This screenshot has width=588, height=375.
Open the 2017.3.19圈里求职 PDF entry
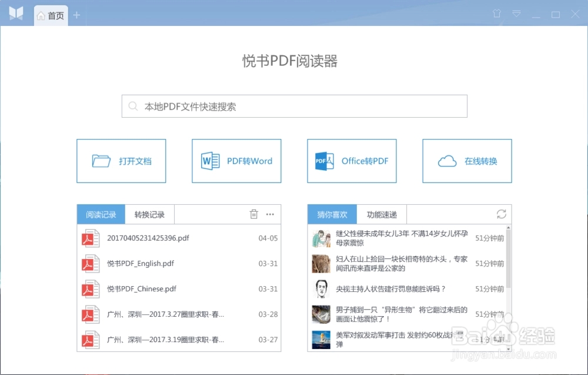click(179, 340)
